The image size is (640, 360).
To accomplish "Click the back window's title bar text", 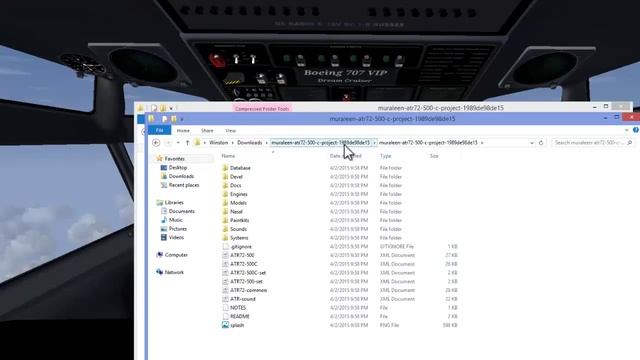I will (441, 108).
